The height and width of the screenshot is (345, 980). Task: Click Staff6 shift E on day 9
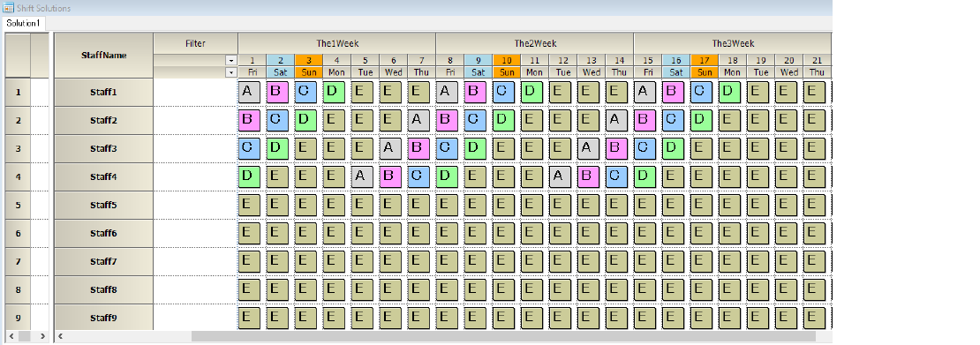(476, 233)
